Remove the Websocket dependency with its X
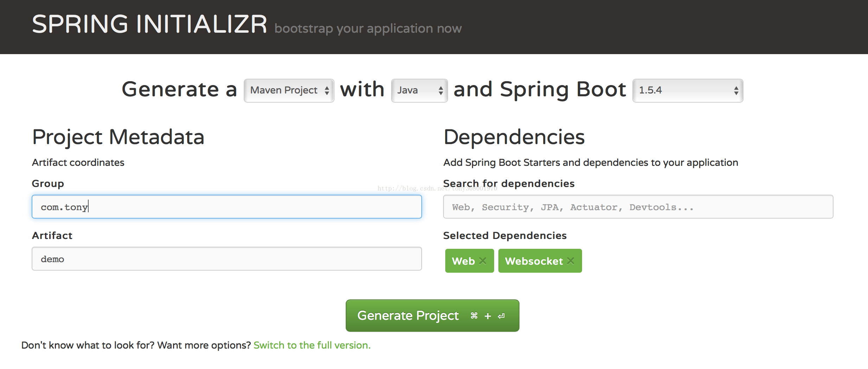The width and height of the screenshot is (868, 369). point(570,261)
